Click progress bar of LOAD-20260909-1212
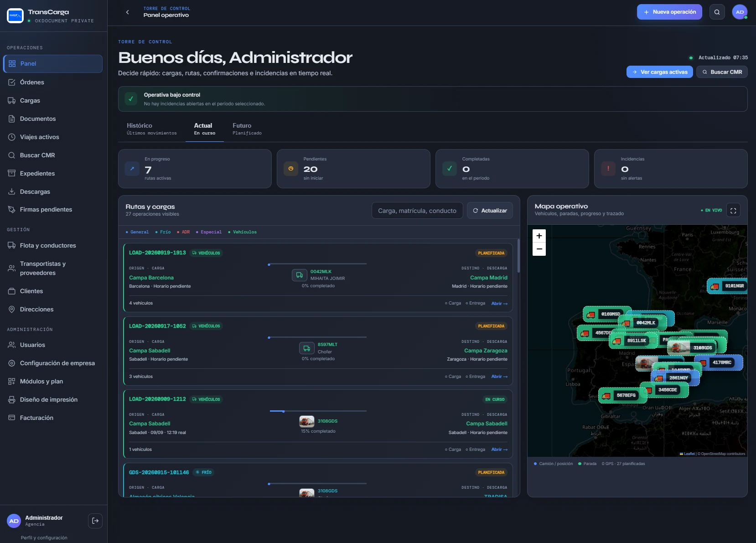756x543 pixels. pos(318,411)
